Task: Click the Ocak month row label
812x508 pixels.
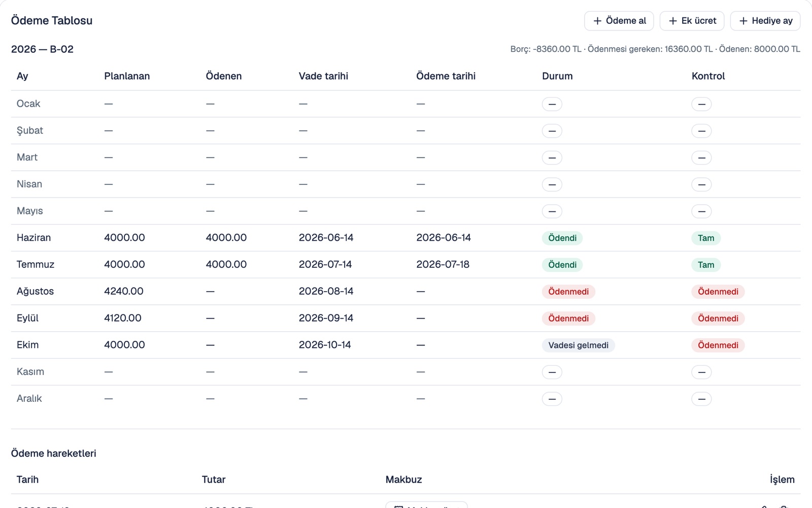Action: (x=28, y=104)
